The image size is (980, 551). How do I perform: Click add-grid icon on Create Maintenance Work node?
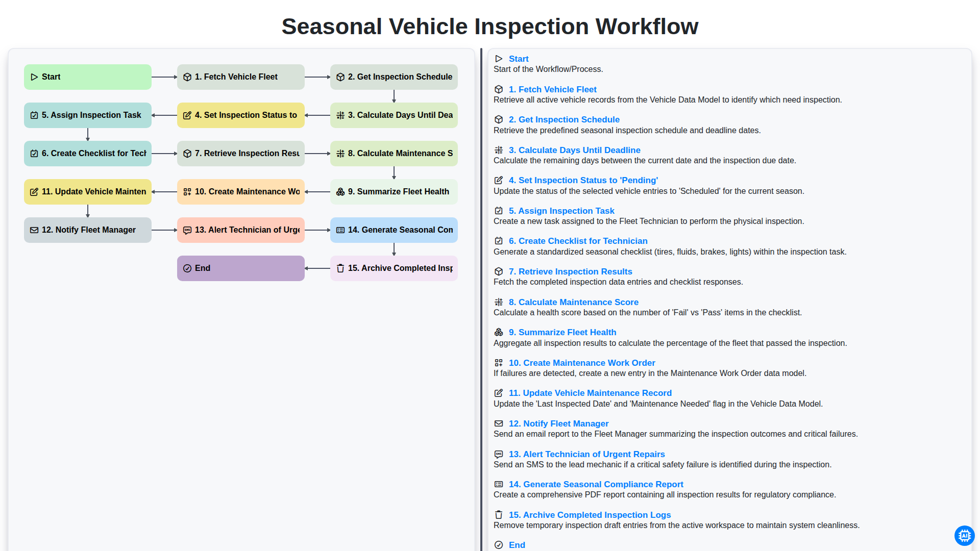pyautogui.click(x=187, y=192)
